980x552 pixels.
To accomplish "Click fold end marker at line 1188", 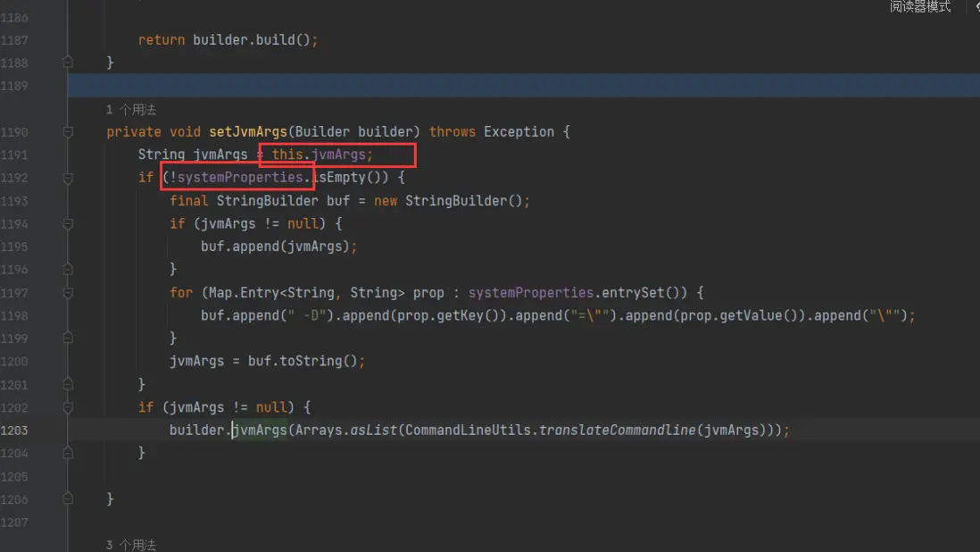I will tap(68, 63).
